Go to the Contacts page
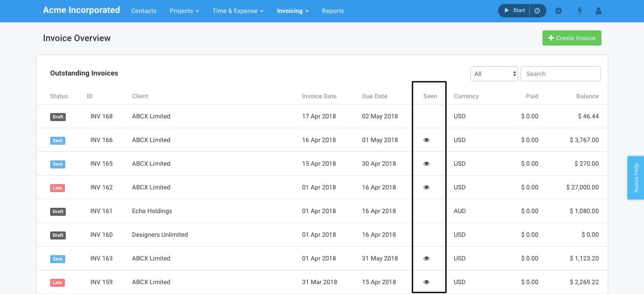This screenshot has height=294, width=644. tap(144, 11)
